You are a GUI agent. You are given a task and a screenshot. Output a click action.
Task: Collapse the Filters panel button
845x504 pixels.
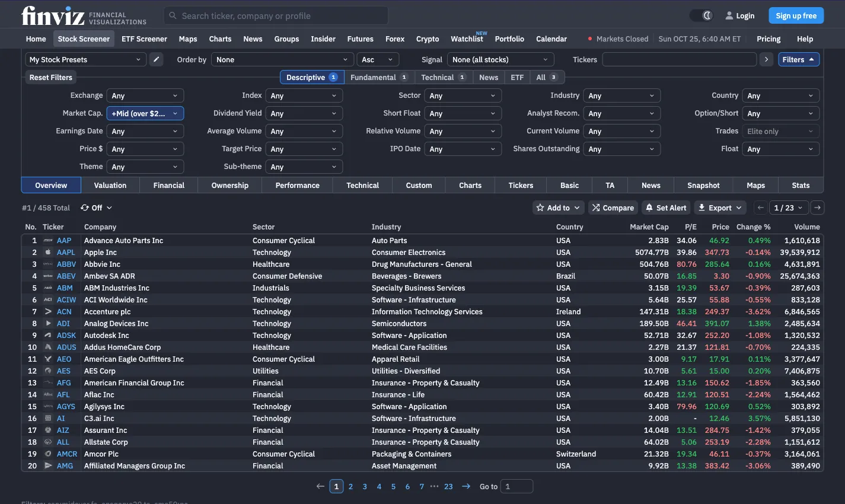(799, 59)
